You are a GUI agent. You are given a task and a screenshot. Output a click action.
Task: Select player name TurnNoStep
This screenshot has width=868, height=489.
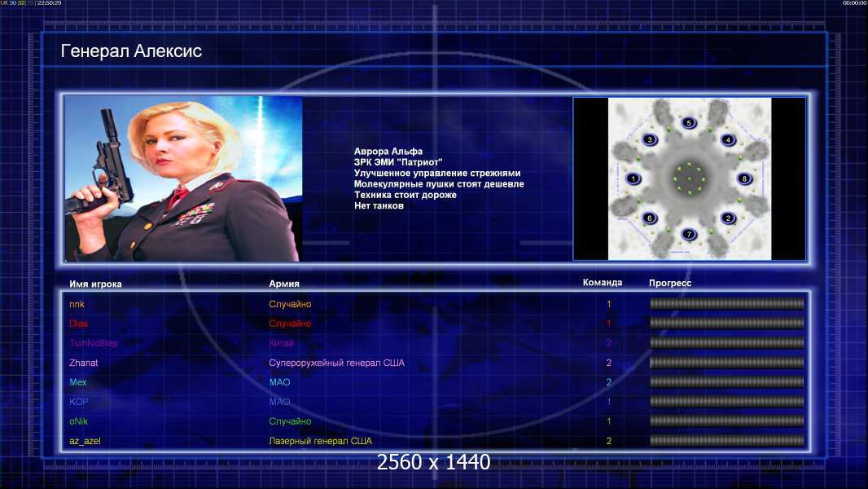click(94, 343)
